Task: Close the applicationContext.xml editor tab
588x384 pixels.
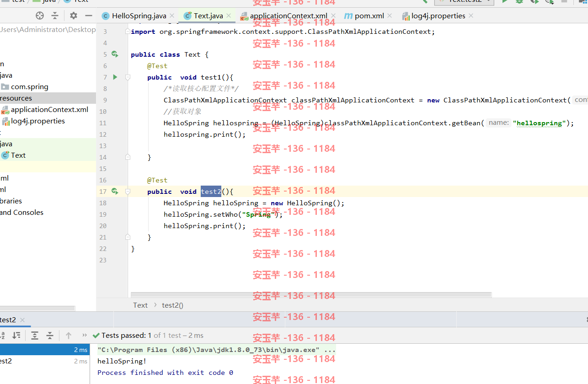Action: [x=333, y=16]
